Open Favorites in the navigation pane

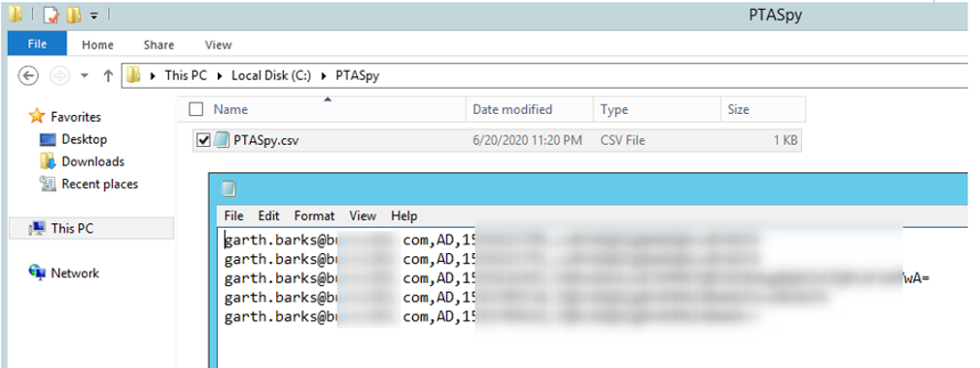click(76, 117)
